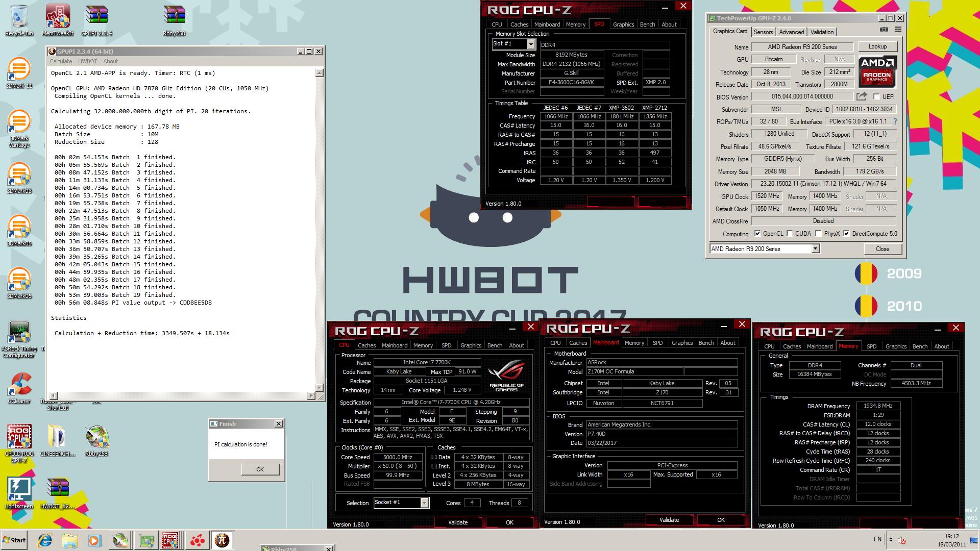The height and width of the screenshot is (551, 980).
Task: Open the CINEBENCH folder icon
Action: pos(58,441)
